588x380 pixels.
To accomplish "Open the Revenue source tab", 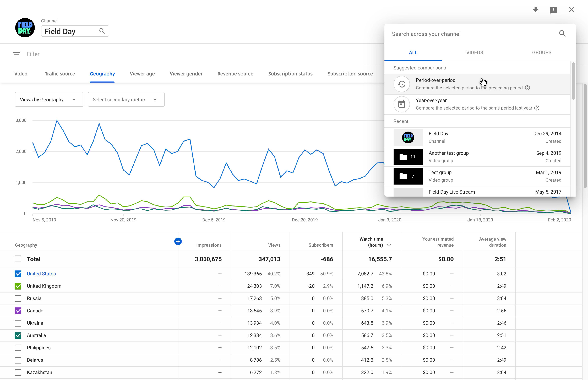I will point(235,74).
